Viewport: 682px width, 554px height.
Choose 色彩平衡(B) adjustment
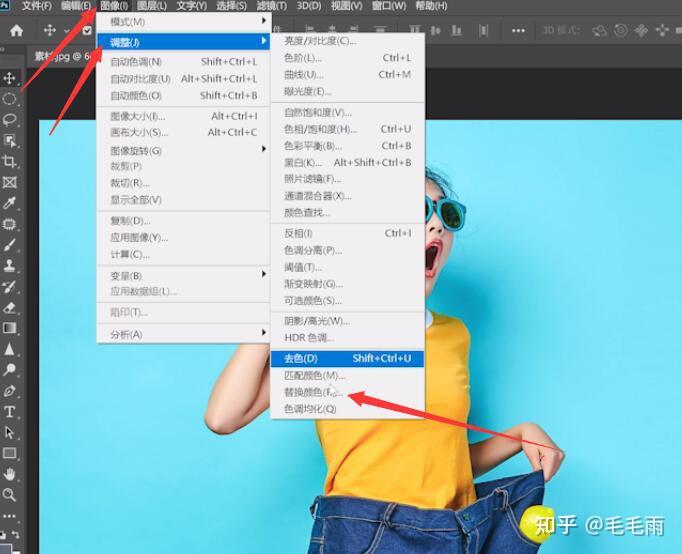coord(348,146)
